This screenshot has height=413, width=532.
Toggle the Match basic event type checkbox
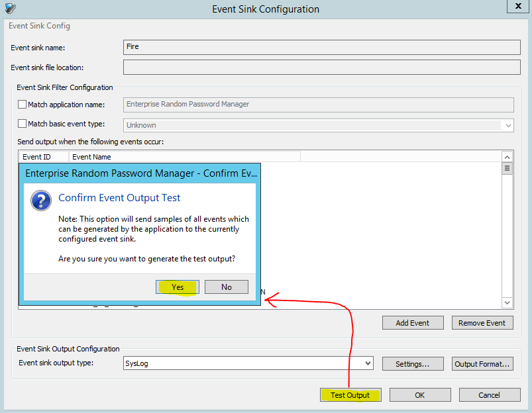pyautogui.click(x=23, y=123)
